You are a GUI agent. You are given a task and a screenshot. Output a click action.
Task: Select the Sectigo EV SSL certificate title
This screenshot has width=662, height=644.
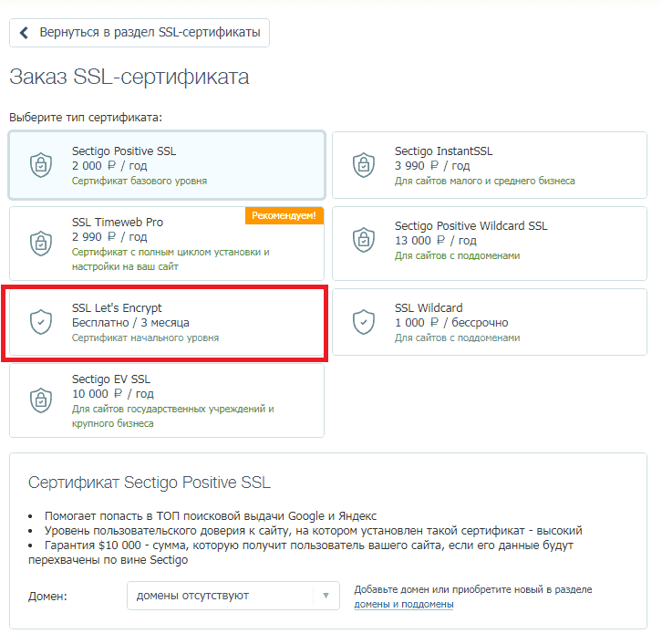(111, 379)
